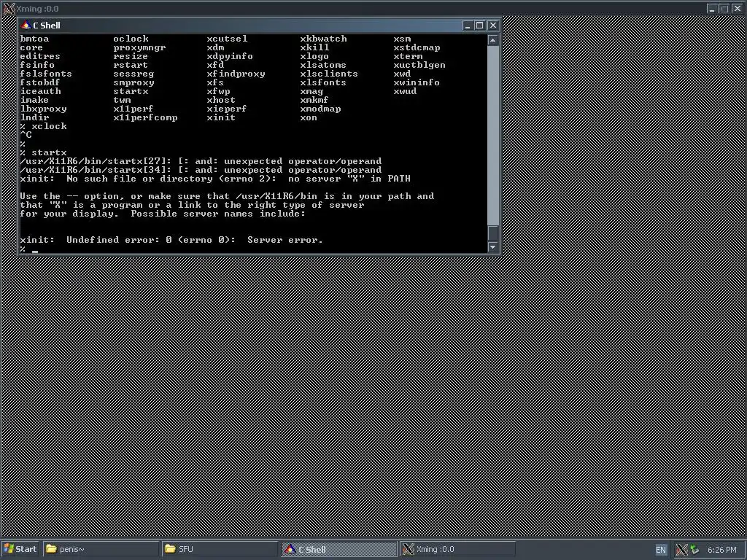The height and width of the screenshot is (560, 747).
Task: Click the terminal cursor at last prompt
Action: [x=35, y=251]
